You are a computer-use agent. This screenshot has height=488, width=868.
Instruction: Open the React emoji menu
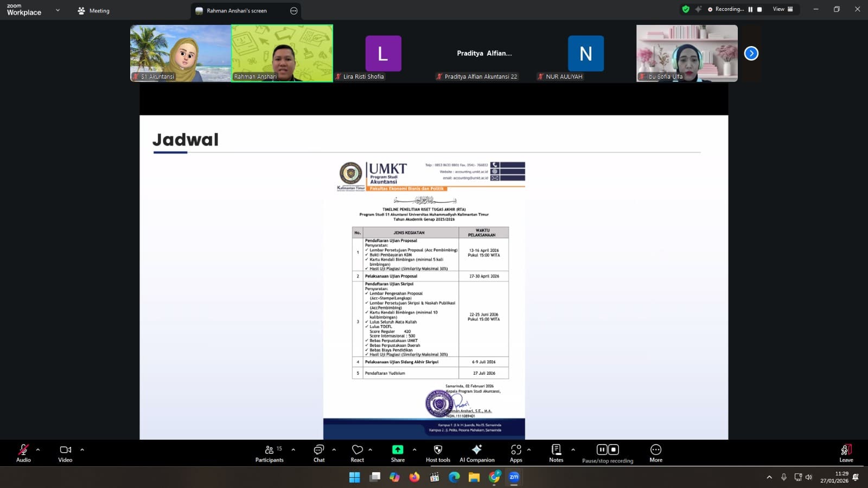pos(357,453)
